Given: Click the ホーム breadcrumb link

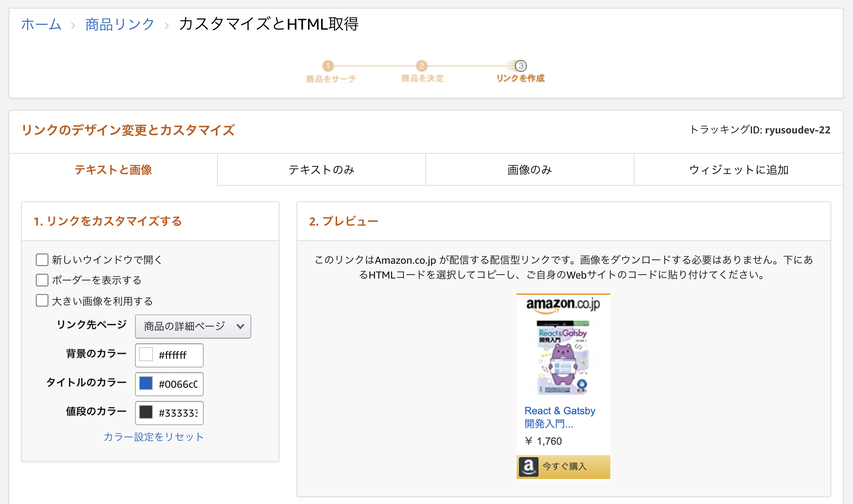Looking at the screenshot, I should pyautogui.click(x=41, y=25).
